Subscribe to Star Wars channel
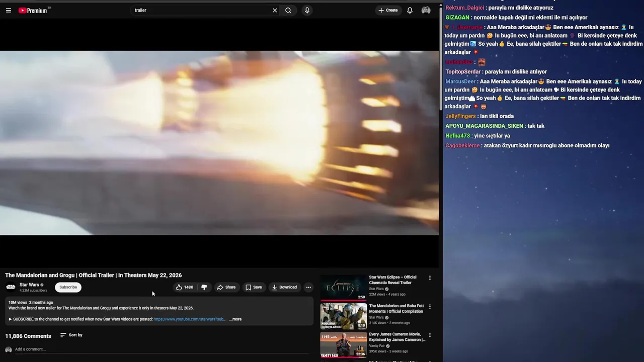The image size is (644, 362). click(68, 287)
